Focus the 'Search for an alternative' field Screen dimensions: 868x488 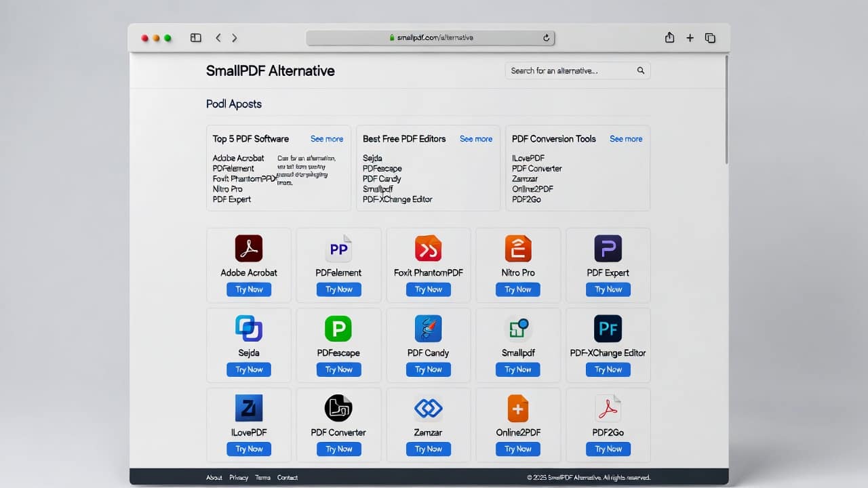click(578, 70)
